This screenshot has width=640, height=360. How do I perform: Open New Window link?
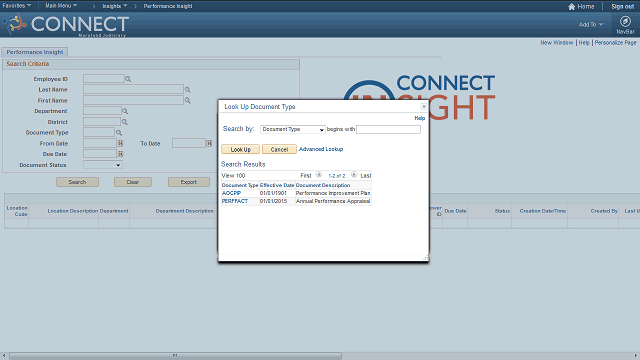[557, 42]
